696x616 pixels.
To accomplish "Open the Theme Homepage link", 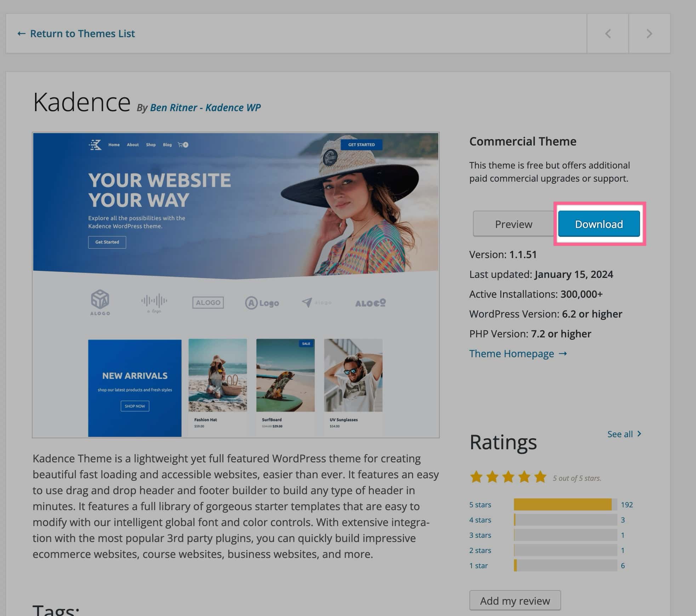I will [x=512, y=353].
